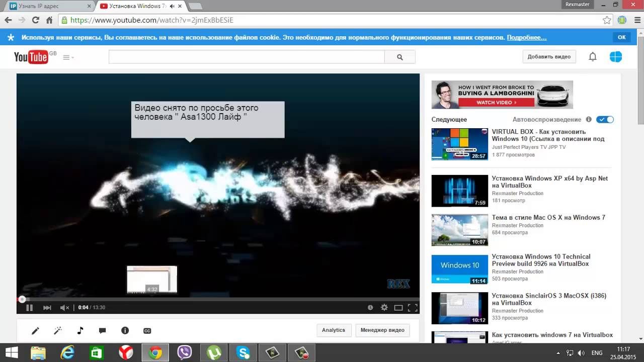The width and height of the screenshot is (644, 362).
Task: Launch Internet Explorer from the taskbar
Action: 67,352
